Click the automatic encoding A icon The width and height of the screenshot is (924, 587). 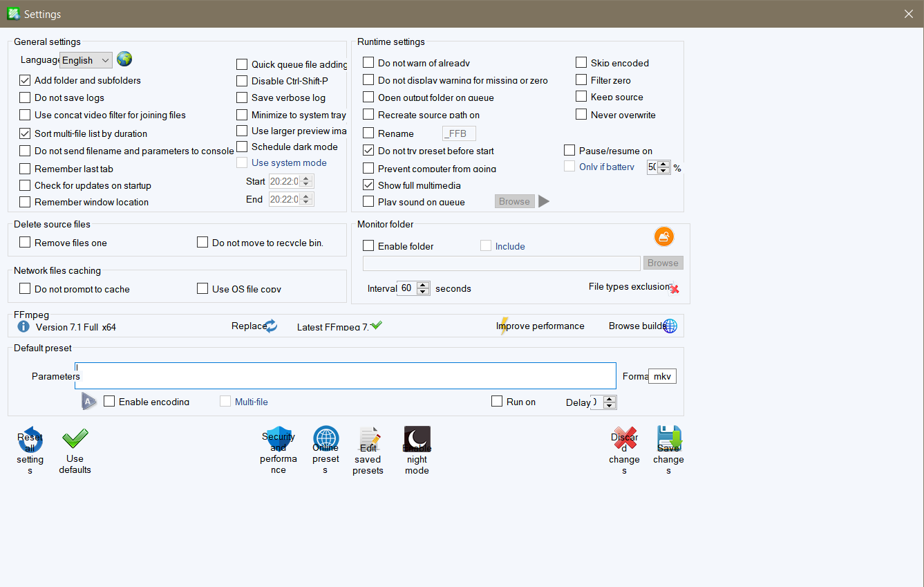(x=89, y=401)
